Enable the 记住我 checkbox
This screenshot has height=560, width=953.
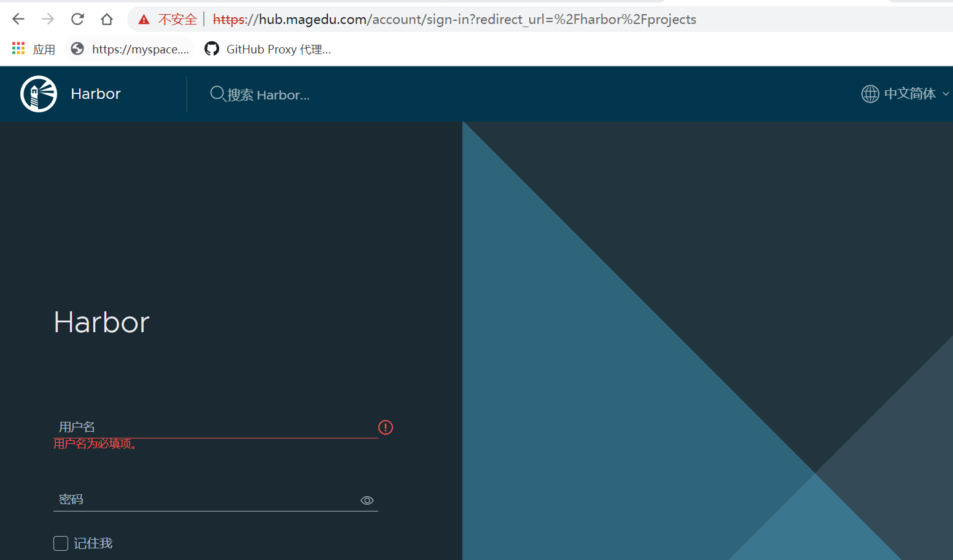point(61,543)
